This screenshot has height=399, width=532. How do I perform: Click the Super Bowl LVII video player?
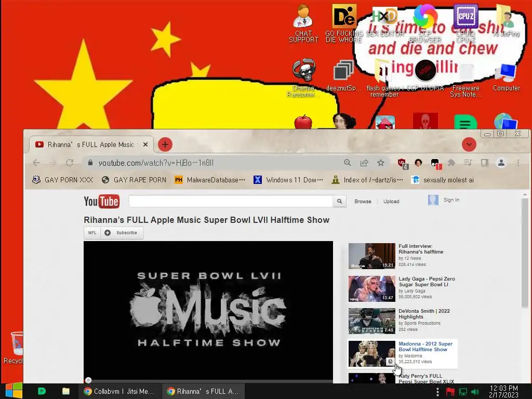pos(208,310)
